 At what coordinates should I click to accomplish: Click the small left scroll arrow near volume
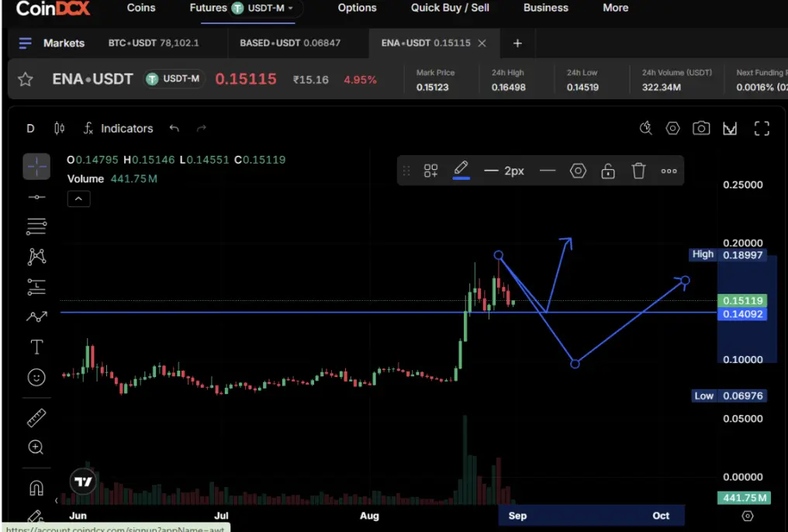[x=57, y=500]
